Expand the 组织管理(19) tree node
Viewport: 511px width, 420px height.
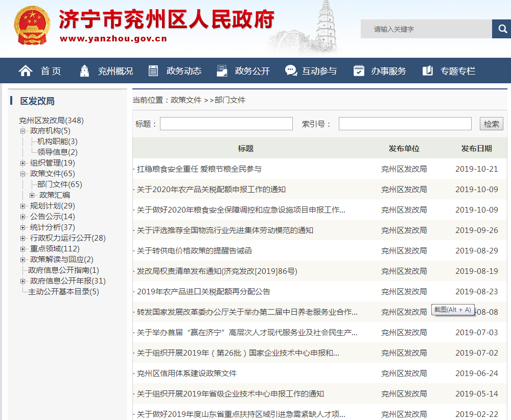22,163
